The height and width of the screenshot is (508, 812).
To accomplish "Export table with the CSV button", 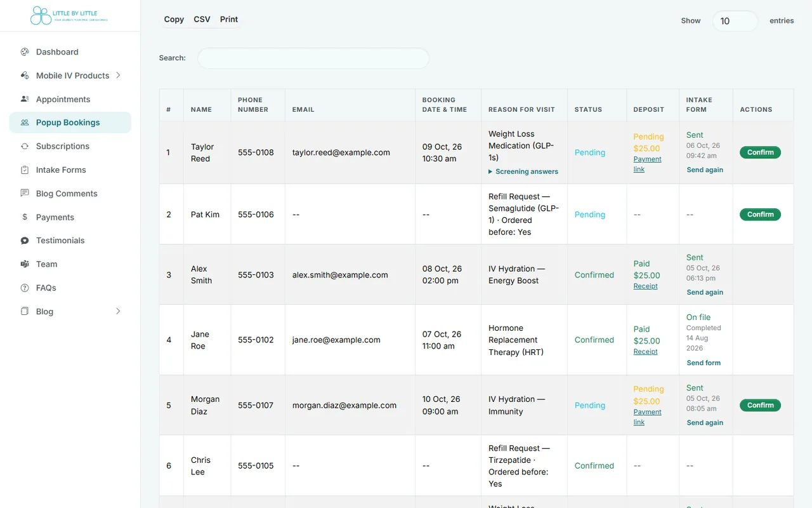I will point(202,19).
